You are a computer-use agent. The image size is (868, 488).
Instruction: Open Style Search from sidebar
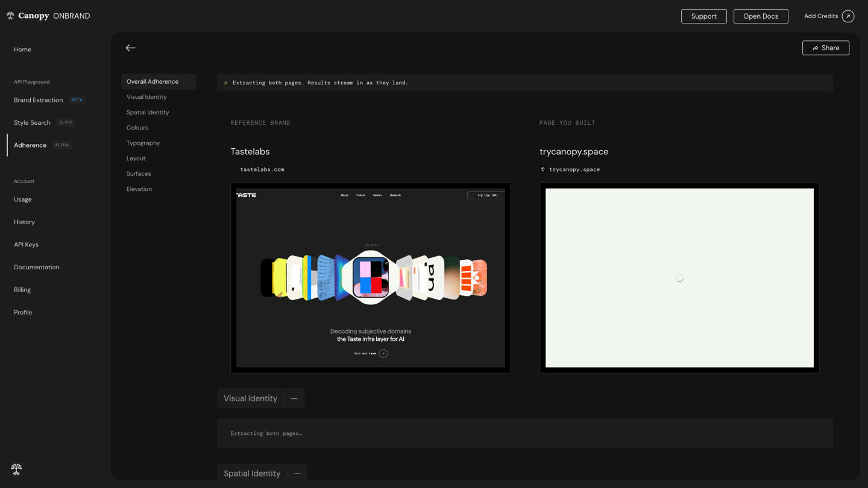pos(32,122)
